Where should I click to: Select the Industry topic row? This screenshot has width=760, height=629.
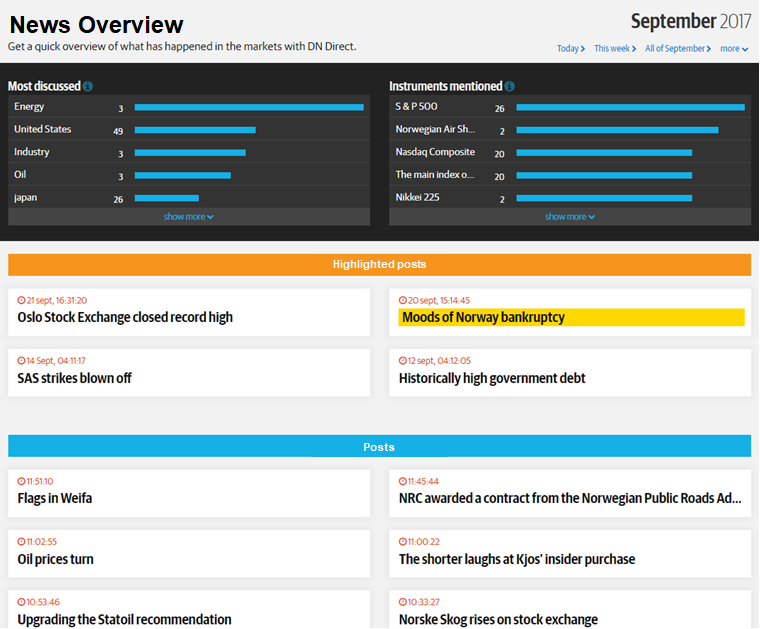tap(189, 152)
